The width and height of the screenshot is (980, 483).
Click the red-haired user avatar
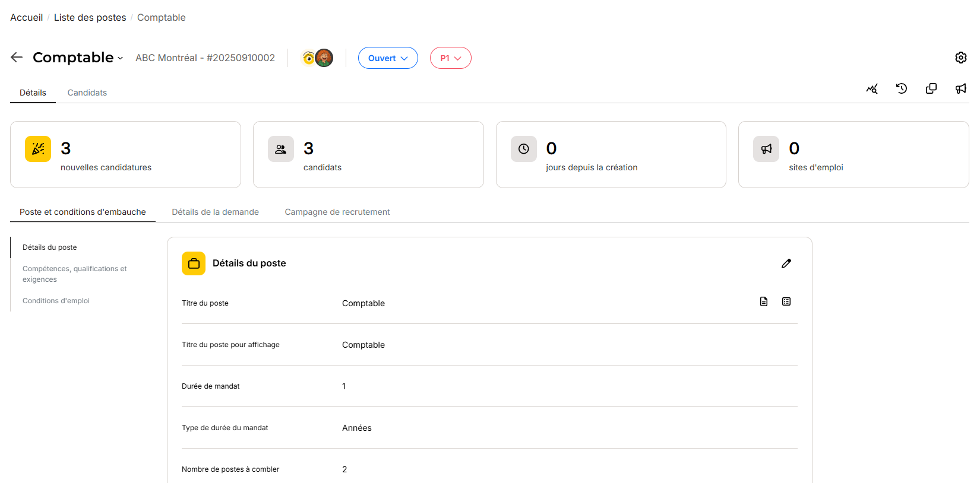coord(324,58)
